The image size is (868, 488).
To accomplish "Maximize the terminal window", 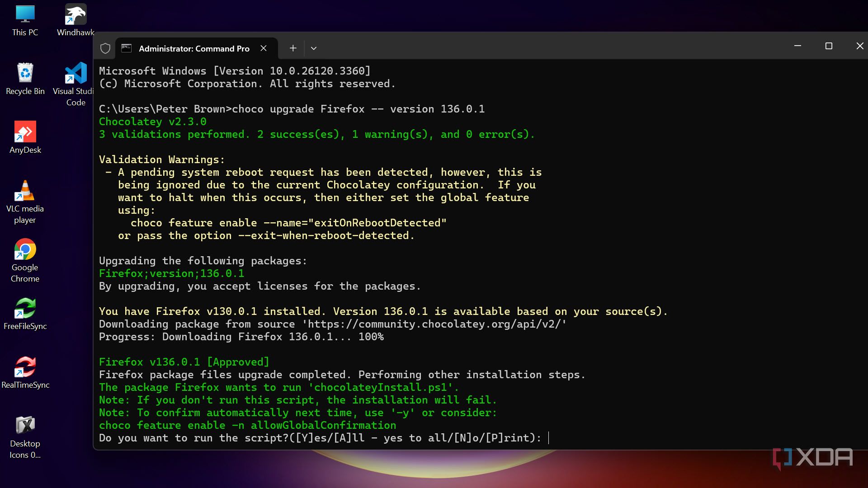I will click(829, 46).
